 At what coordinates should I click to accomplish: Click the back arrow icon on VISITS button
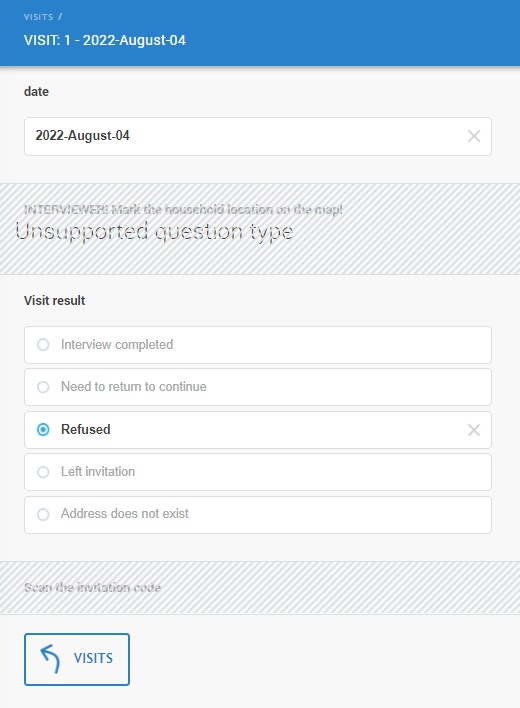pos(50,659)
